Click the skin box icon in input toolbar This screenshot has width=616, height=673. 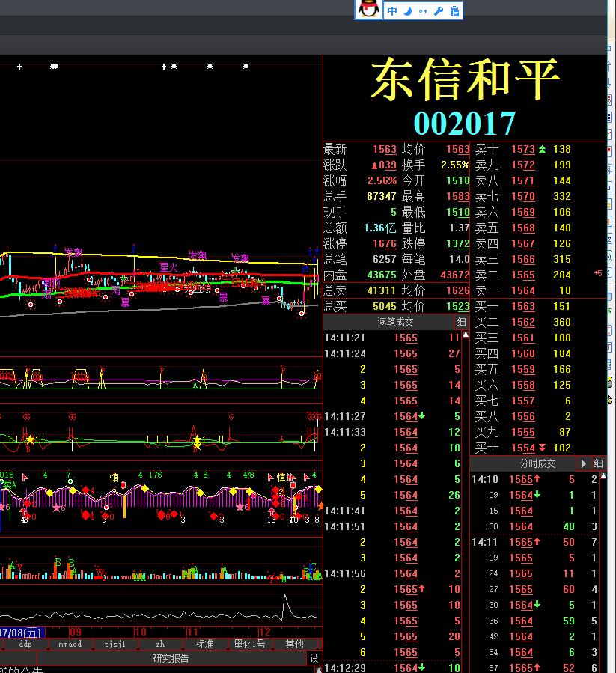tap(454, 11)
